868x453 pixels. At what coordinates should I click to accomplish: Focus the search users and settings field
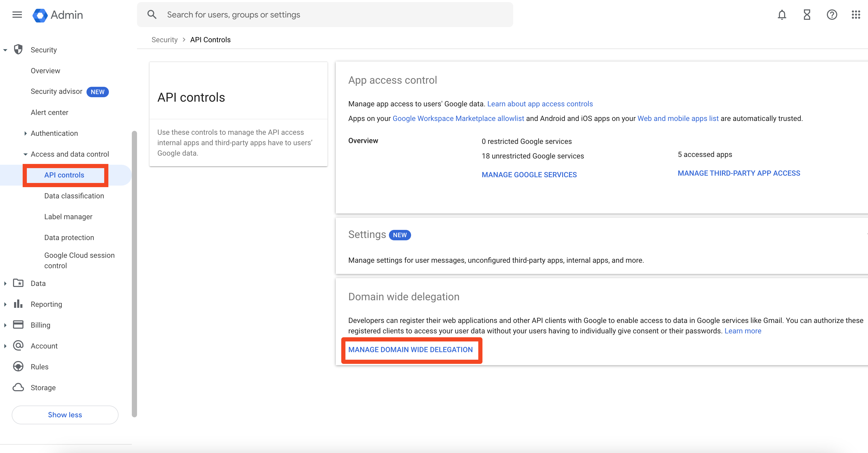click(325, 15)
